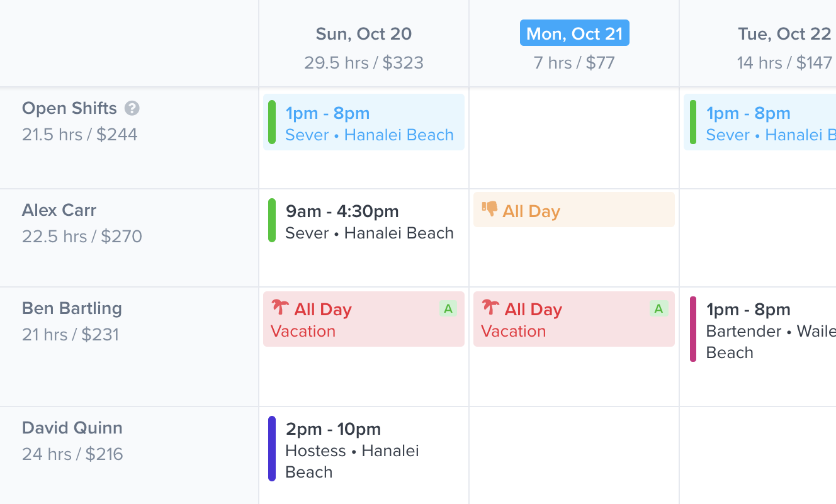Screen dimensions: 836x504
Task: Click the approved 'A' badge on Monday's vacation
Action: [x=658, y=309]
